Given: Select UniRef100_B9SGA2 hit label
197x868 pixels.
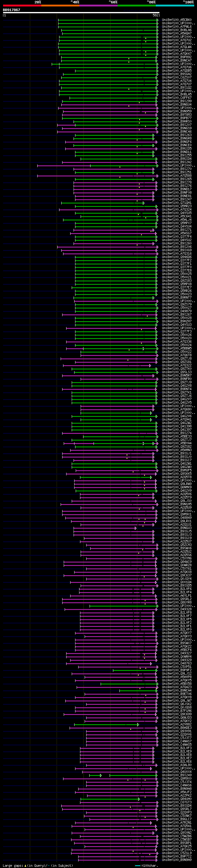Looking at the screenshot, I should [176, 74].
